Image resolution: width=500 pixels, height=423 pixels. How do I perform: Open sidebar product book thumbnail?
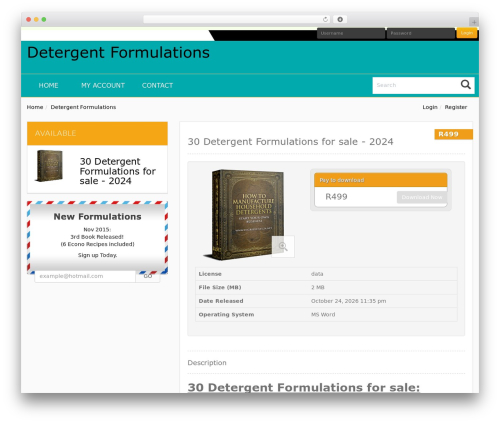[x=49, y=166]
